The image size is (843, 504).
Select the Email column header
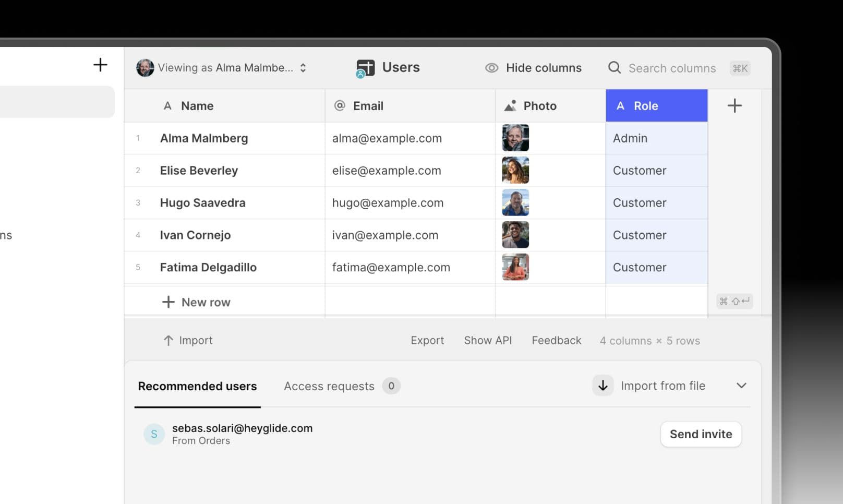click(x=410, y=106)
